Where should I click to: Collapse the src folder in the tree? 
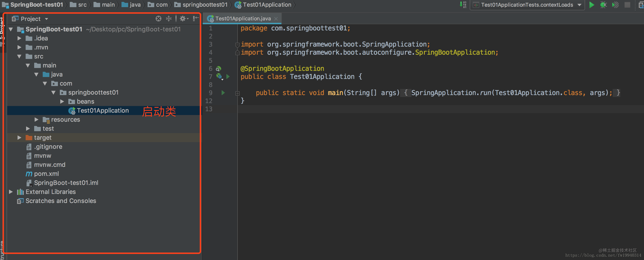click(x=19, y=57)
